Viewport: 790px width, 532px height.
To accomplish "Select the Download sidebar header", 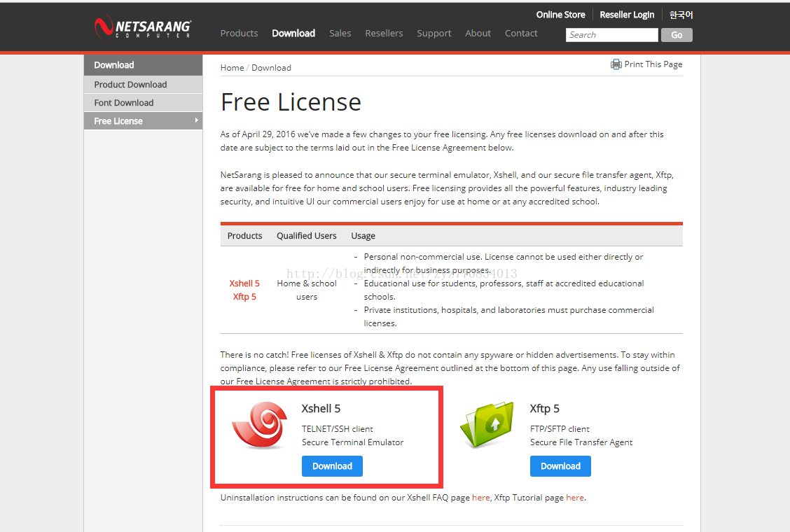I will point(143,65).
